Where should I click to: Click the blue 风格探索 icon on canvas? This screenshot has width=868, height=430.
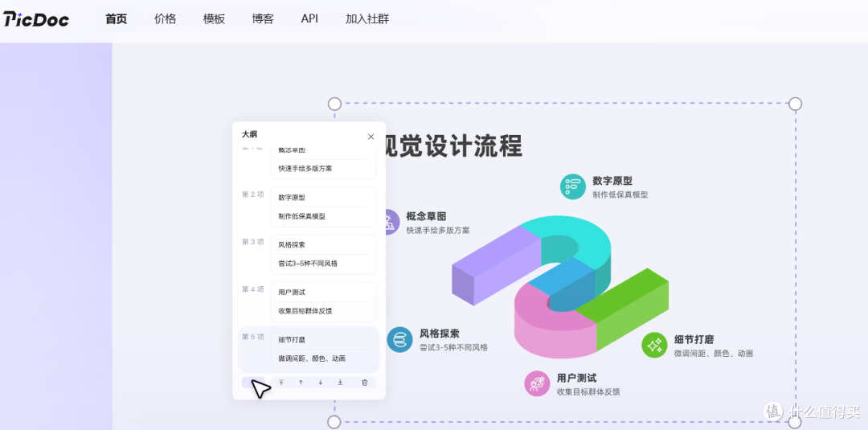[399, 339]
